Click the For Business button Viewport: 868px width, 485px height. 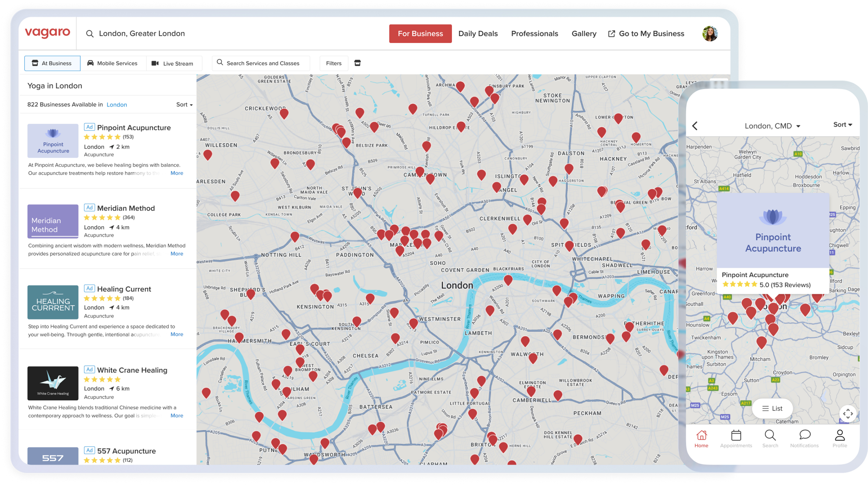[420, 34]
